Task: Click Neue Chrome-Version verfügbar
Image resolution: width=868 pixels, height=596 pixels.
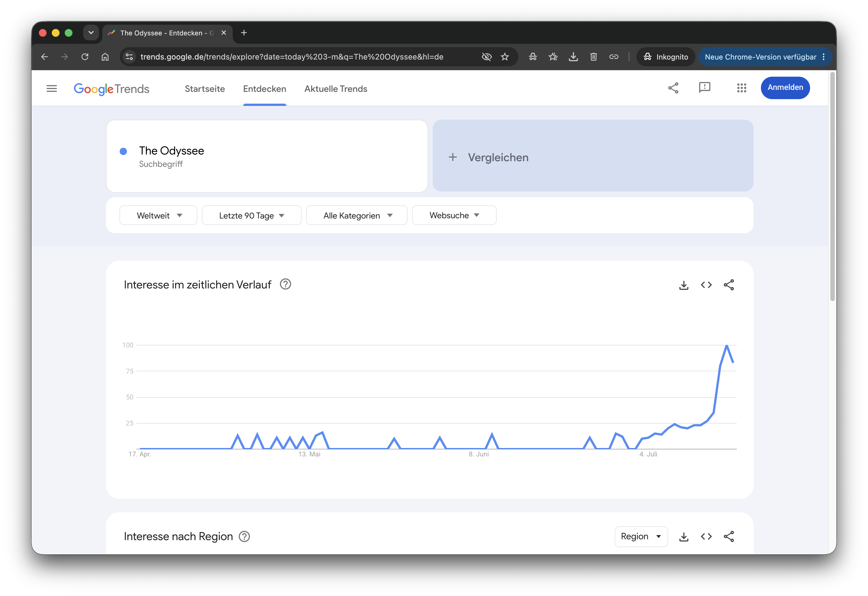Action: [x=765, y=57]
